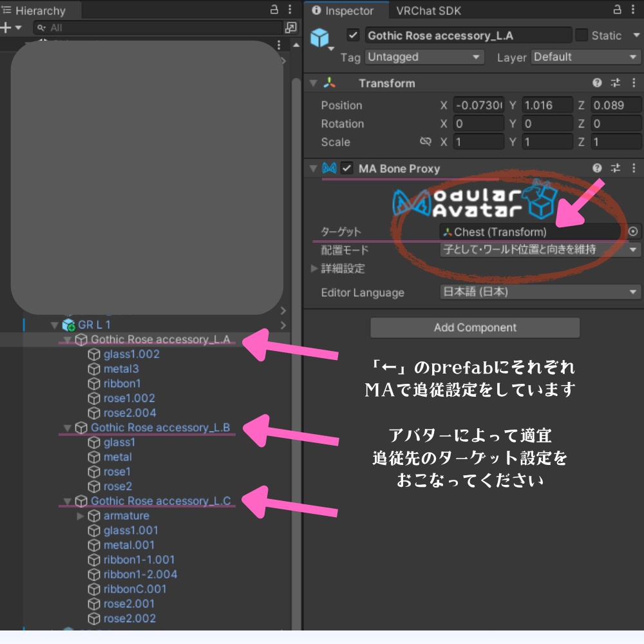Click Rotation Z value field
644x644 pixels.
coord(616,124)
